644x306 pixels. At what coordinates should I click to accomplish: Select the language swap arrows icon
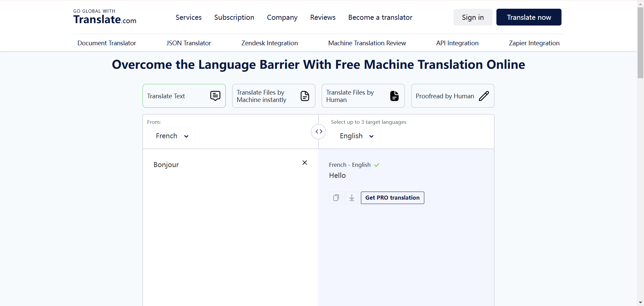(x=319, y=132)
